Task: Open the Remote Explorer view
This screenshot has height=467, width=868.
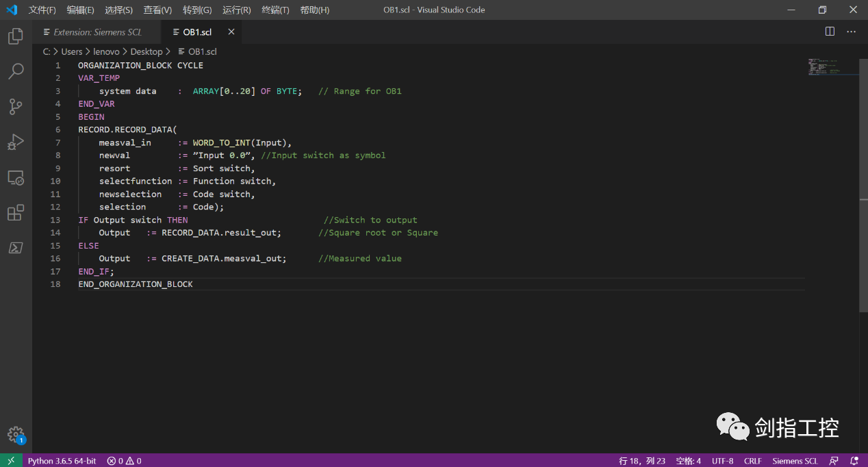Action: coord(15,178)
